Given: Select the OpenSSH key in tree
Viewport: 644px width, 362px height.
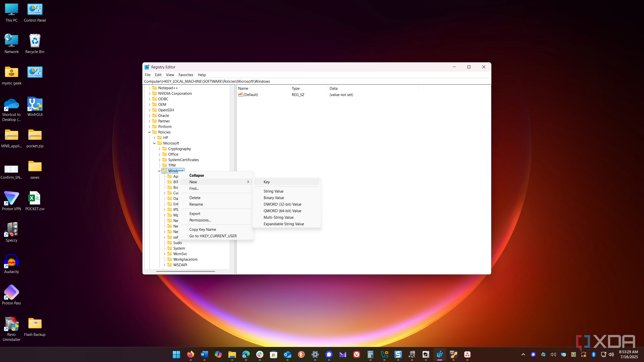Looking at the screenshot, I should (163, 110).
